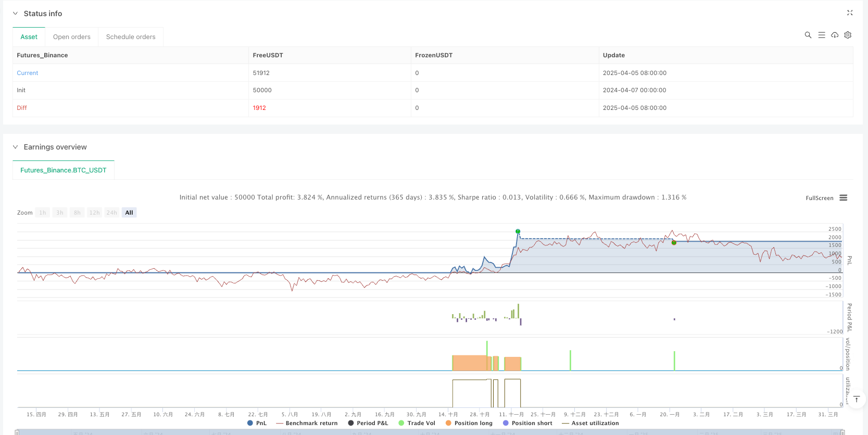Open the chart hamburger menu icon
868x435 pixels.
pyautogui.click(x=844, y=198)
